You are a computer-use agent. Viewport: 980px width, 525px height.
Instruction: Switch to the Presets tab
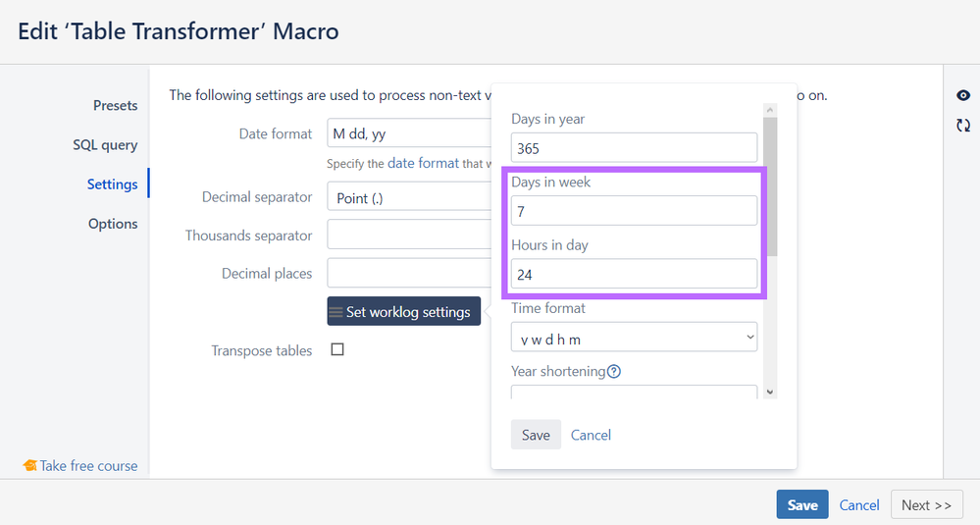coord(115,105)
